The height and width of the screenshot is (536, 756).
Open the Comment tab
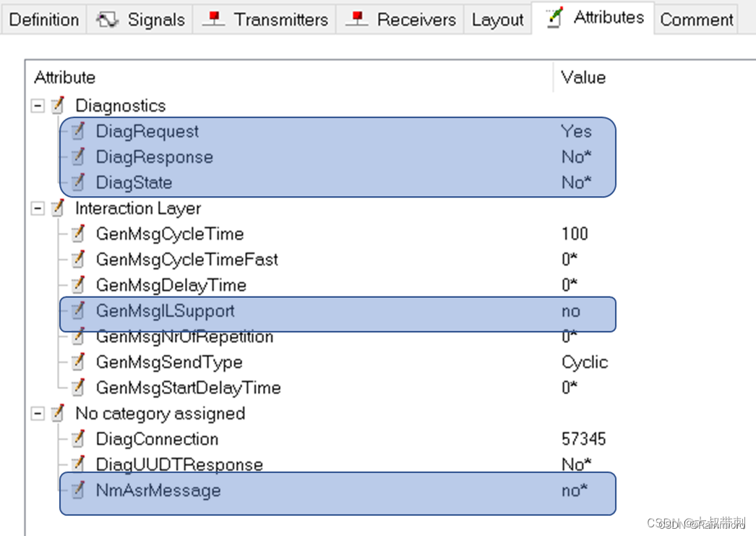[696, 20]
